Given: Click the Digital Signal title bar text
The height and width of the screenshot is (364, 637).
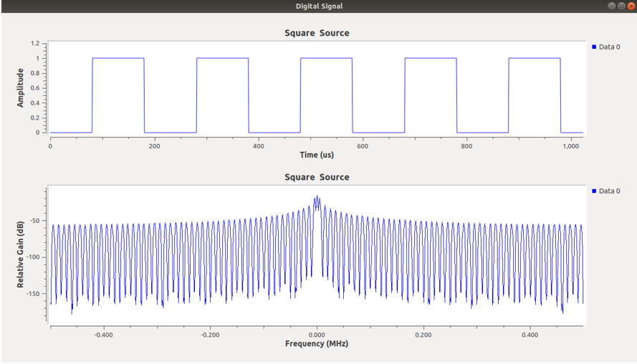Looking at the screenshot, I should [x=318, y=6].
